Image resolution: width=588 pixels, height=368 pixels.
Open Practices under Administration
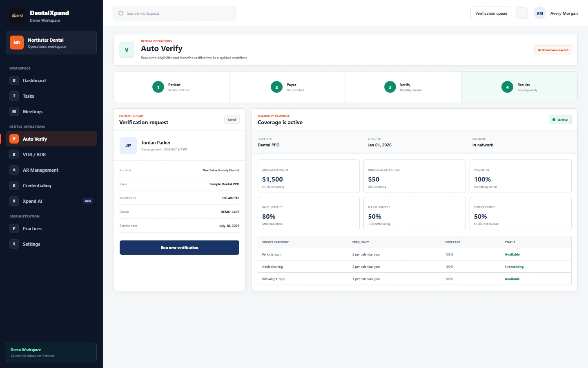[x=51, y=229]
